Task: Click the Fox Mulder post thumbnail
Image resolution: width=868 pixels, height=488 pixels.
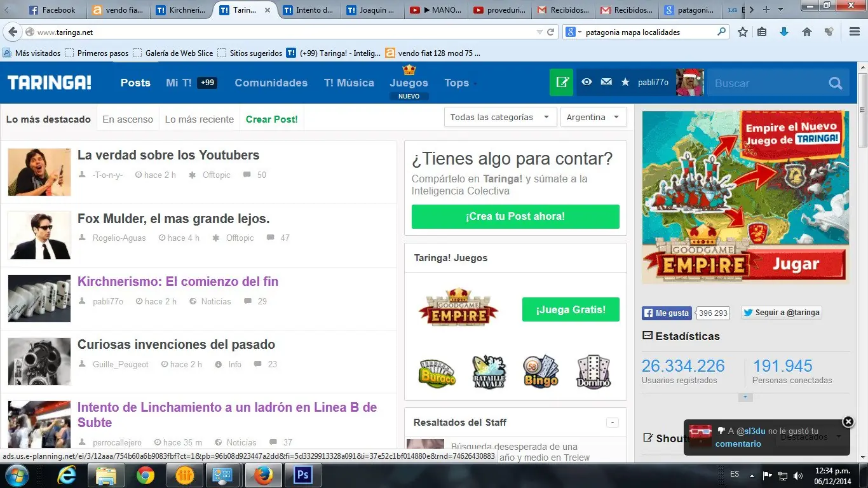Action: tap(39, 236)
